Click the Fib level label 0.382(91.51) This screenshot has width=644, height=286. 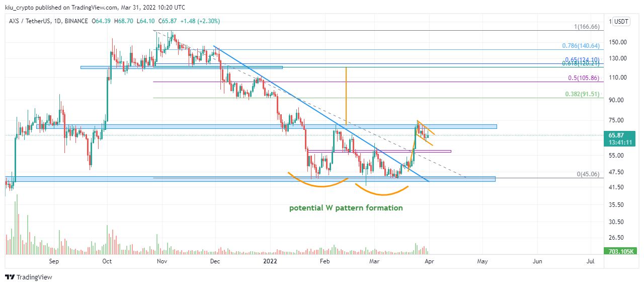tap(582, 94)
